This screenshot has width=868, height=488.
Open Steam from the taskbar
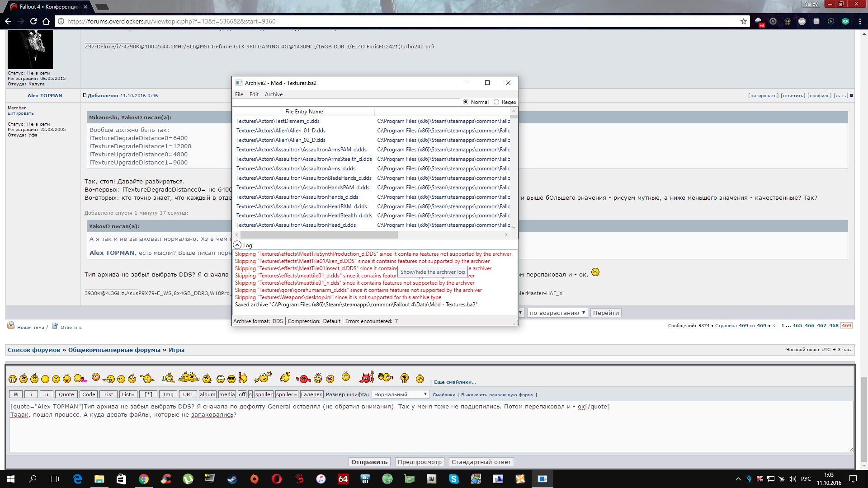[232, 479]
